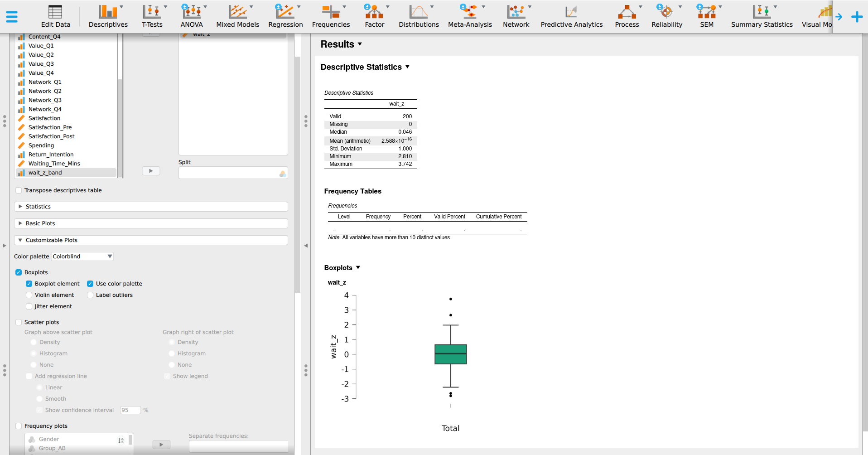Enable Frequency plots checkbox

[x=19, y=426]
